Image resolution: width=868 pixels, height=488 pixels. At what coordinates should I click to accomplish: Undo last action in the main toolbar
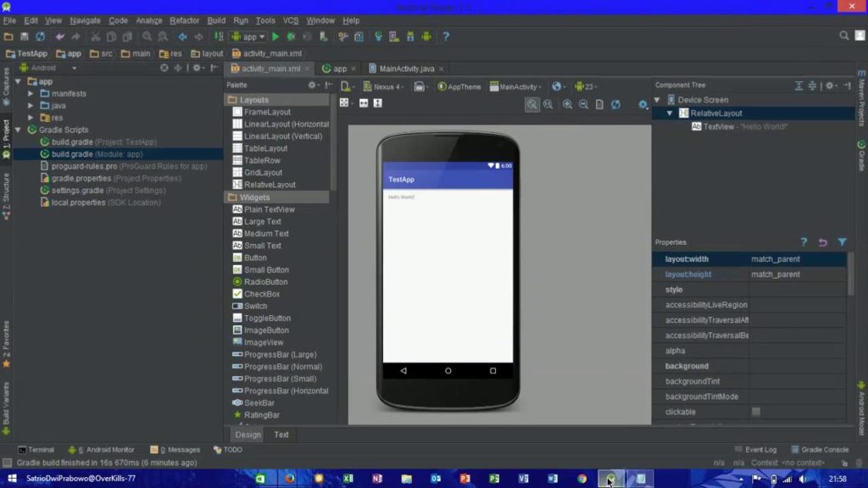tap(60, 36)
